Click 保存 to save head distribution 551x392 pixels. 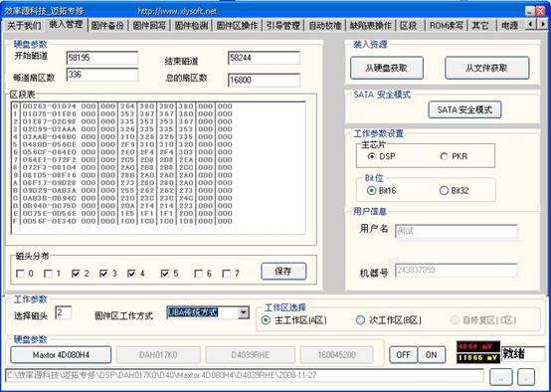pyautogui.click(x=283, y=272)
